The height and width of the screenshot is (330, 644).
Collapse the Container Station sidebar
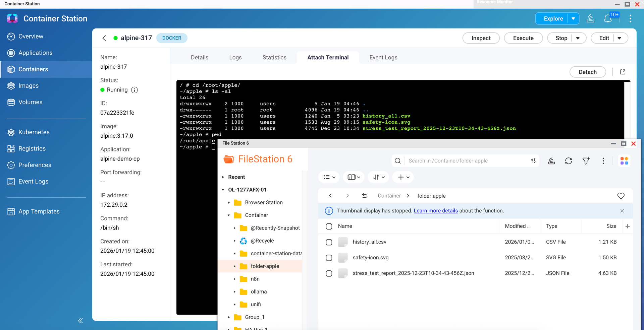(x=80, y=321)
